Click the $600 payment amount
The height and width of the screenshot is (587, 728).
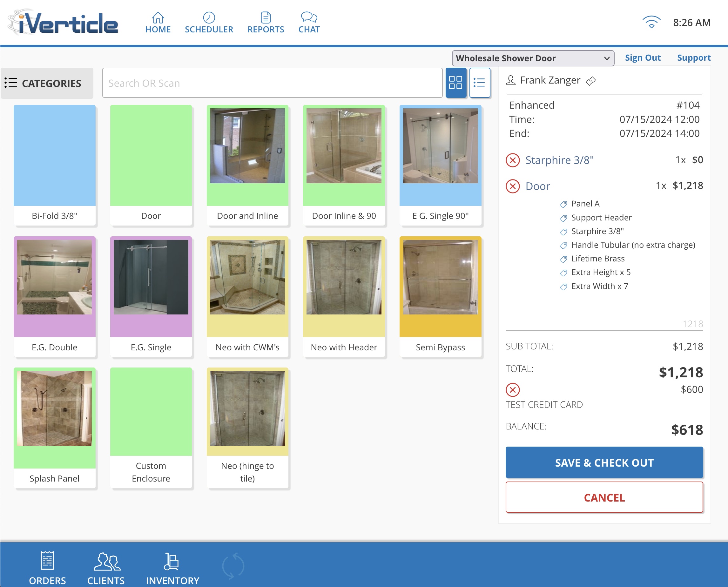point(691,389)
